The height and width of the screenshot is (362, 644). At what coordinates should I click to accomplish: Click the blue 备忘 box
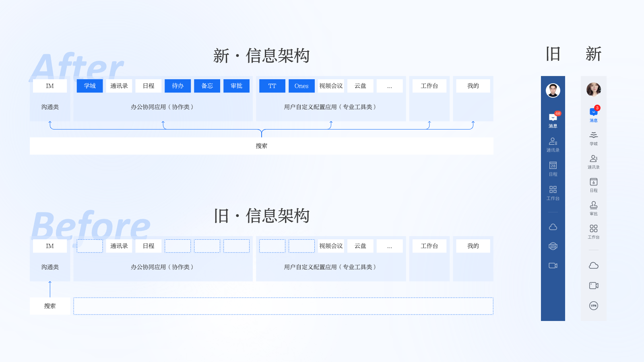(207, 86)
